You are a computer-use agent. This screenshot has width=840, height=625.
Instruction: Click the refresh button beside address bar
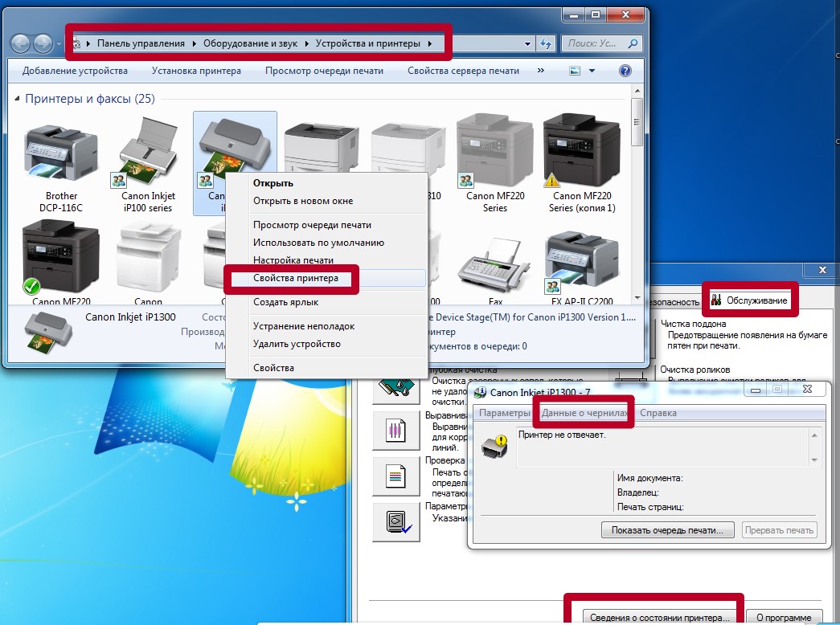point(547,44)
